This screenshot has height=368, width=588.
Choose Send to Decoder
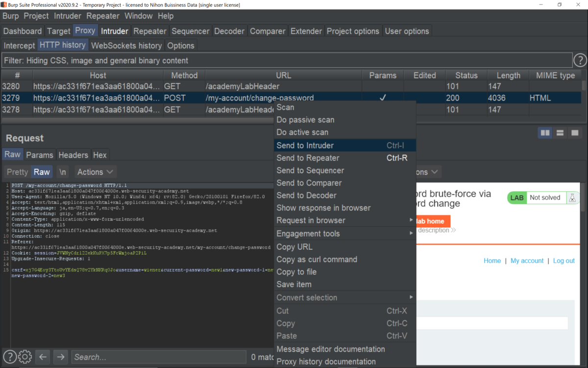(345, 195)
